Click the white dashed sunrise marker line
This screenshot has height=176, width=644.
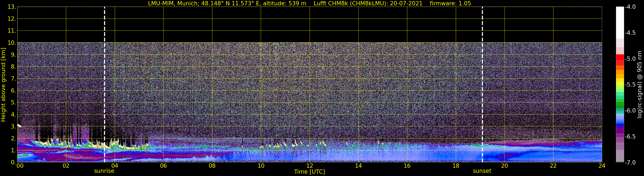104,85
